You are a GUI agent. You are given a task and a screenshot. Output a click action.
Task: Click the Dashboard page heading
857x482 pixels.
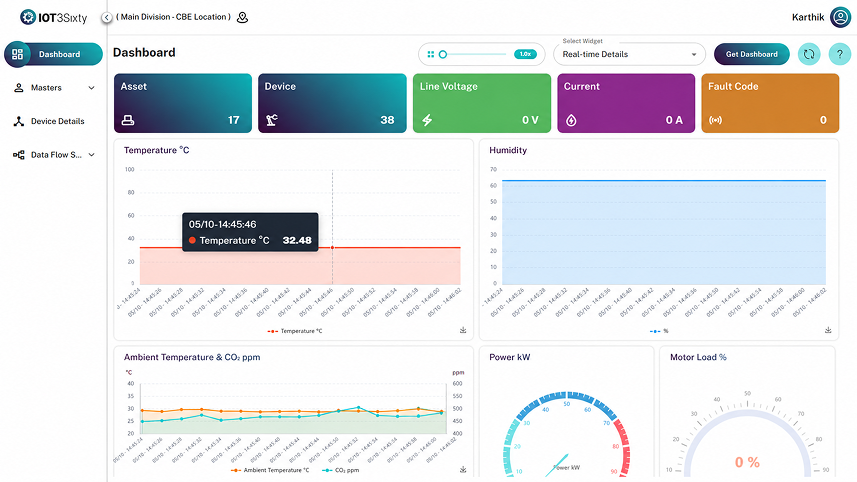tap(144, 52)
